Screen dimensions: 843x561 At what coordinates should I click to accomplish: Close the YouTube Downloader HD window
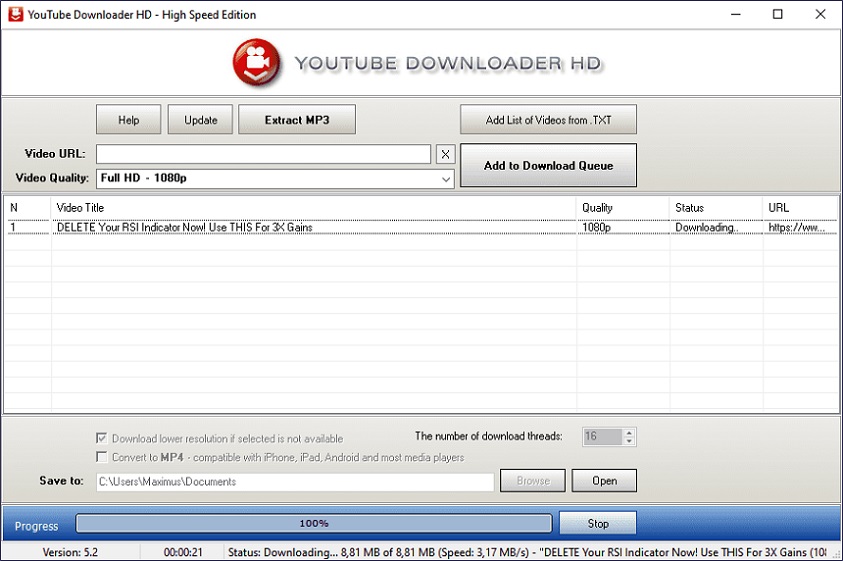coord(820,15)
